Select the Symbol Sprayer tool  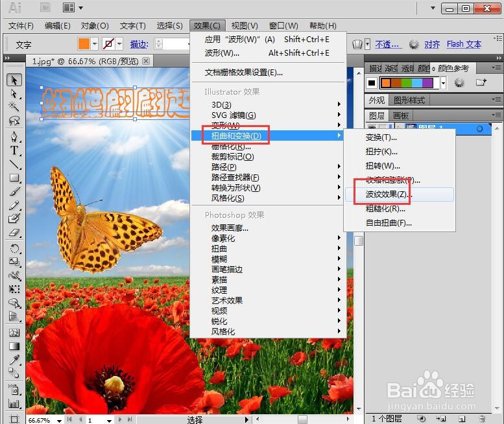(x=14, y=389)
